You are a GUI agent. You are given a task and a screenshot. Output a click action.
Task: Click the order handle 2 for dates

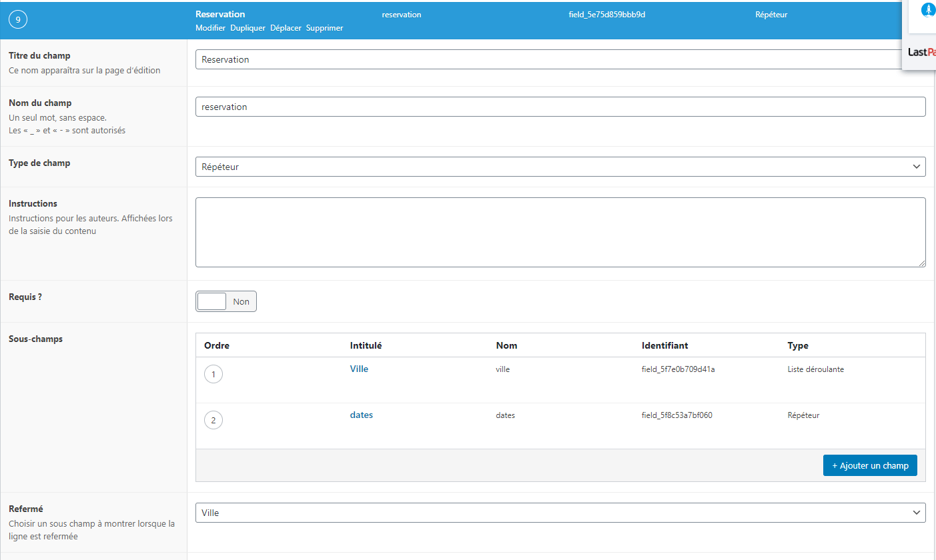pyautogui.click(x=213, y=421)
